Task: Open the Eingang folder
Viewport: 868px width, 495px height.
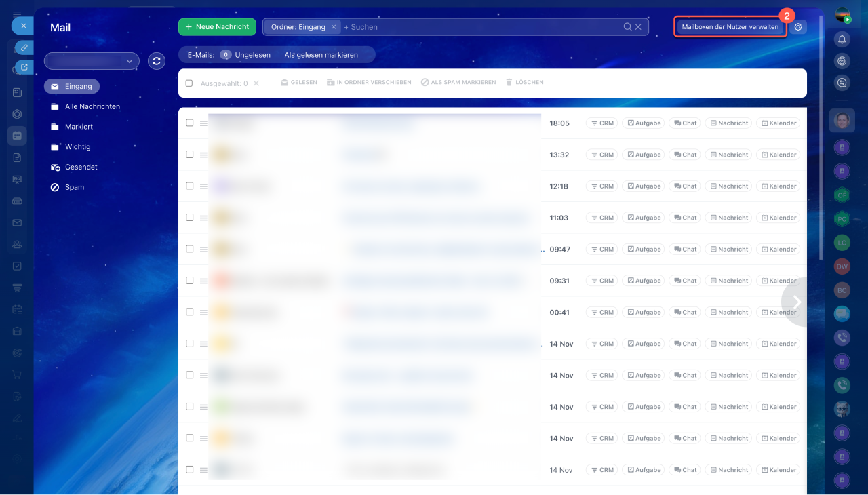Action: coord(72,86)
